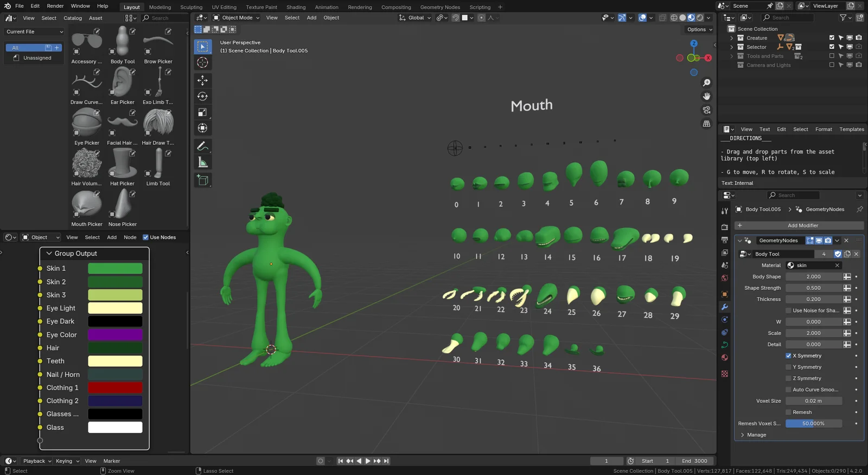Click the viewport zoom magnifier icon
Viewport: 868px width, 475px height.
[706, 83]
